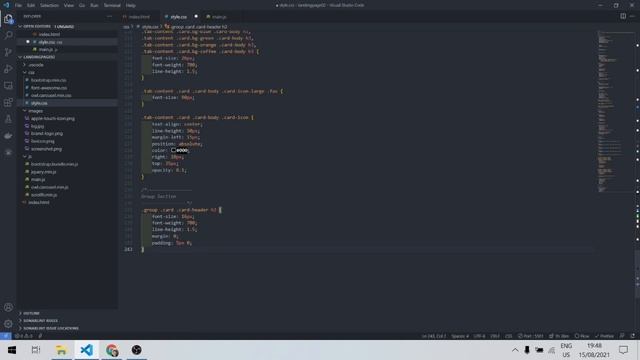
Task: Select index.html in Open Editors list
Action: (49, 34)
